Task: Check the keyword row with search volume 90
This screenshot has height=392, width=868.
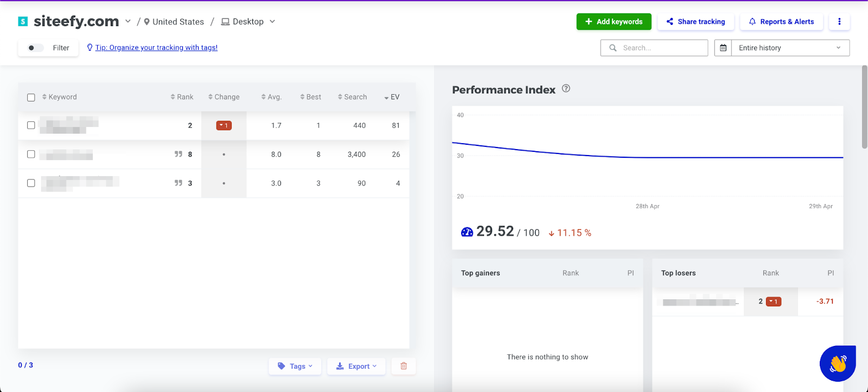Action: tap(31, 183)
